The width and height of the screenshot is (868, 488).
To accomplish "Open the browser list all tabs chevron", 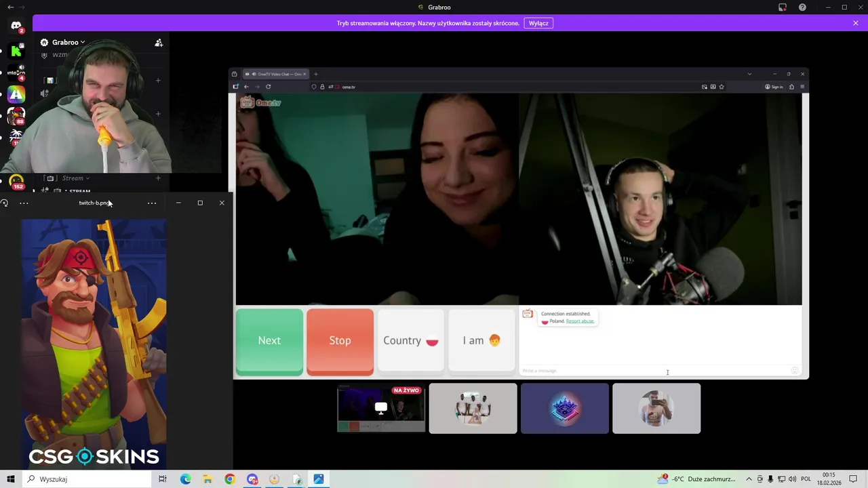I will pyautogui.click(x=749, y=74).
